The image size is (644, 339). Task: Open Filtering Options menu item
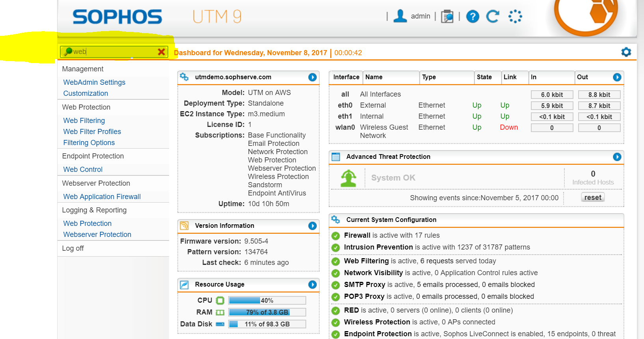(x=89, y=143)
